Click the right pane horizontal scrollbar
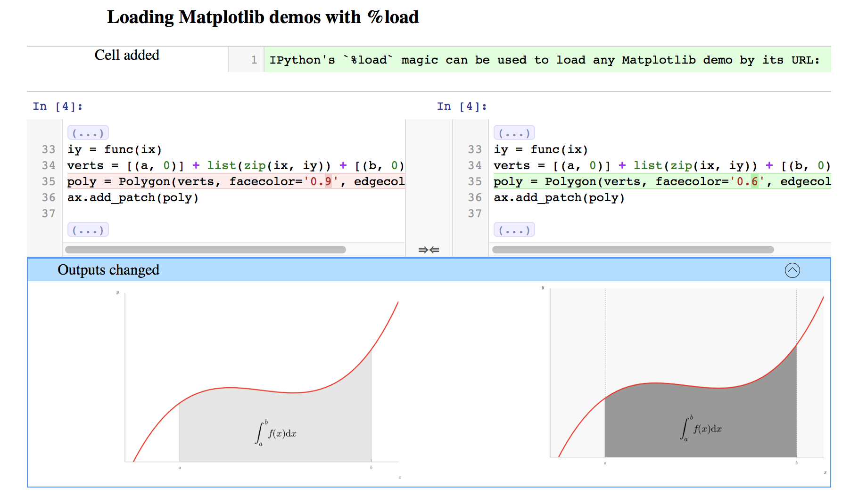This screenshot has width=842, height=504. coord(633,250)
